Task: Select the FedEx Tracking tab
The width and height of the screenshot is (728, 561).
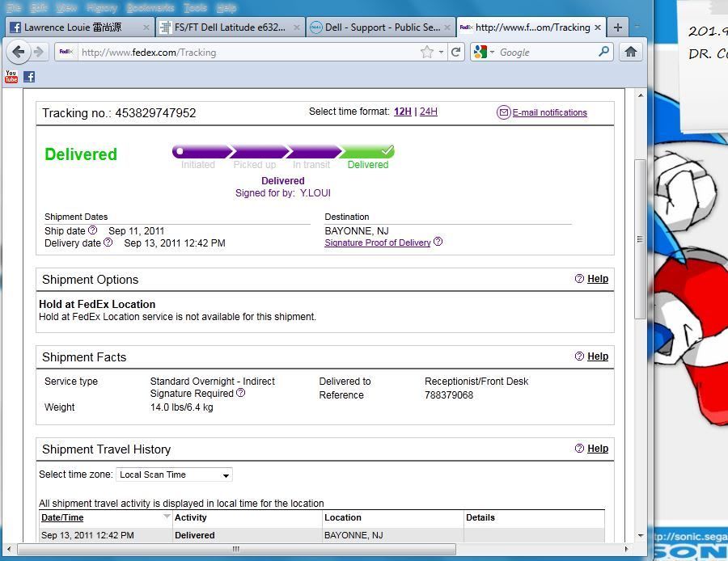Action: 531,27
